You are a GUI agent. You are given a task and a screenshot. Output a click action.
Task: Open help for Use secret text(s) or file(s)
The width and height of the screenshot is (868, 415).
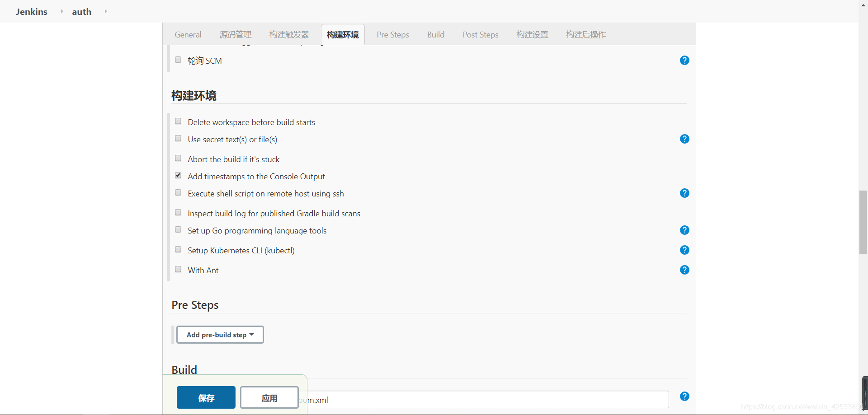684,139
